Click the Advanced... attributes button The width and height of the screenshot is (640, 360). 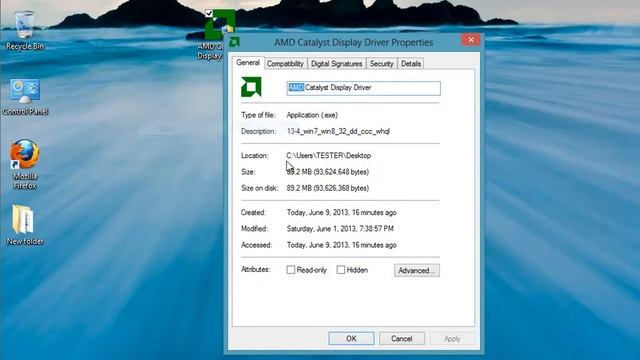(417, 270)
